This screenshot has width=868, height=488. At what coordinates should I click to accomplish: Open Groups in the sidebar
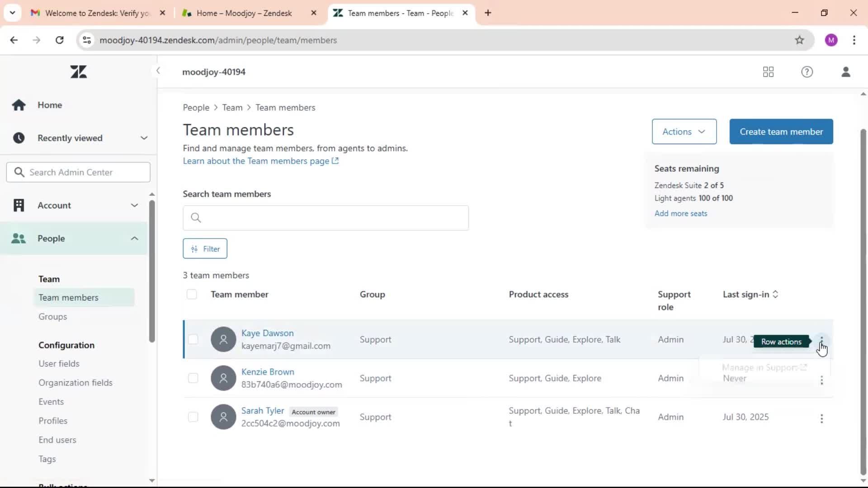point(52,317)
